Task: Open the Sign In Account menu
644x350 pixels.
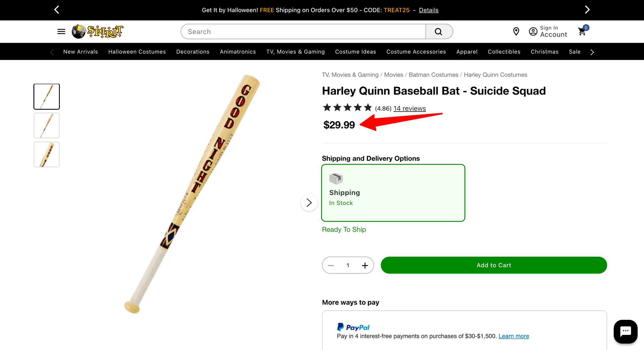Action: tap(548, 31)
